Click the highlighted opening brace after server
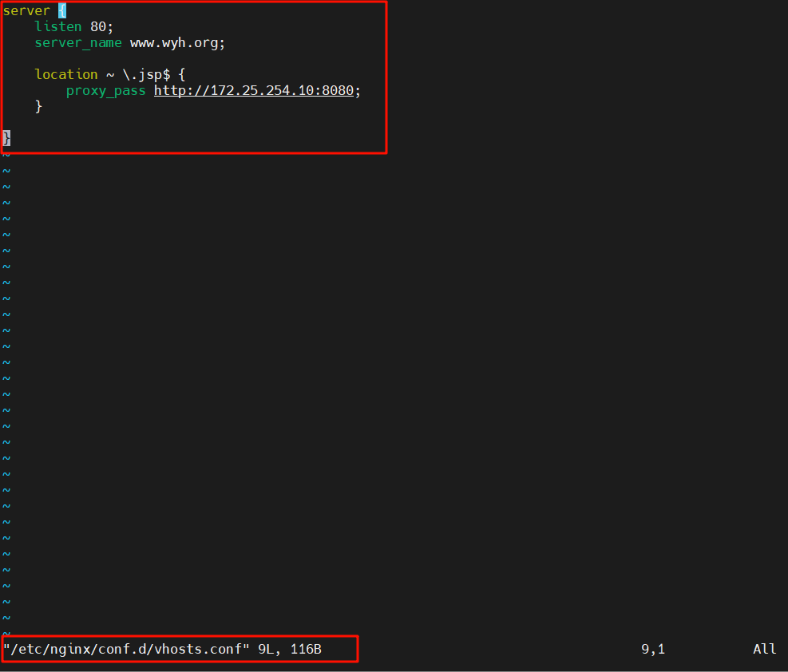788x672 pixels. (62, 10)
